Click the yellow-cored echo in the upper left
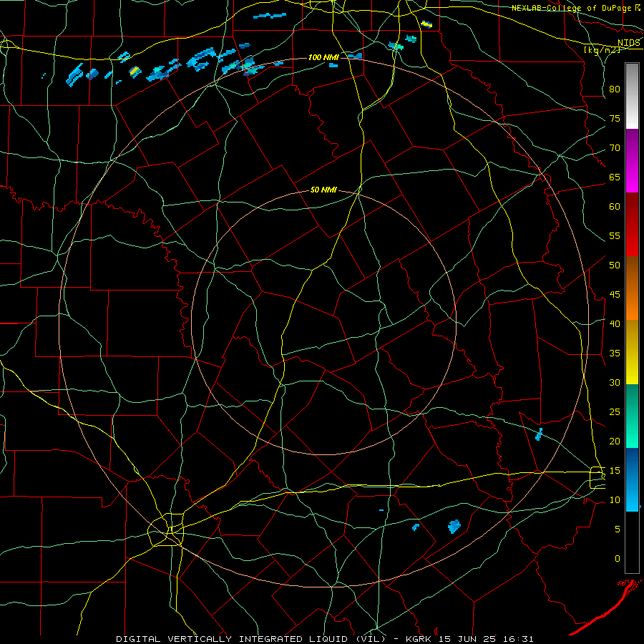Viewport: 644px width, 644px height. click(135, 72)
